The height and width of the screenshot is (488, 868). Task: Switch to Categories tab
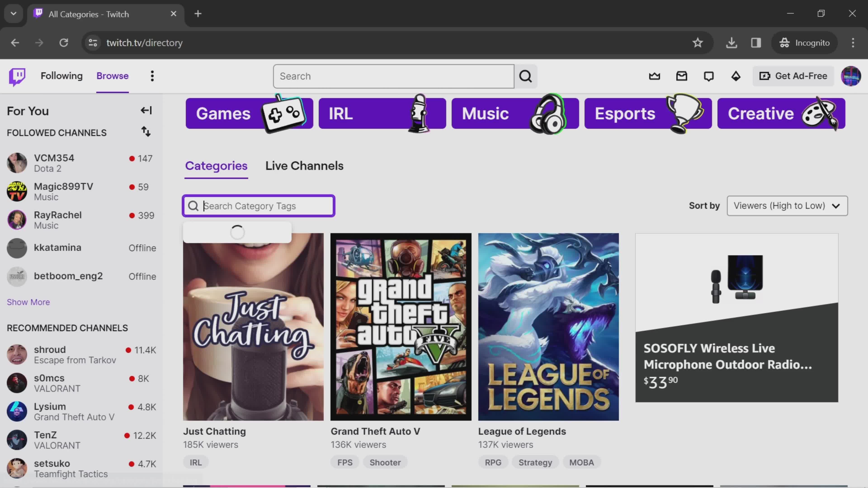(x=216, y=166)
